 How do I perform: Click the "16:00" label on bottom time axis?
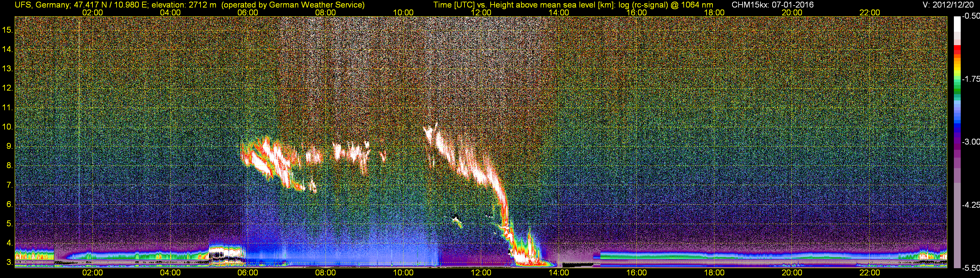click(x=636, y=273)
